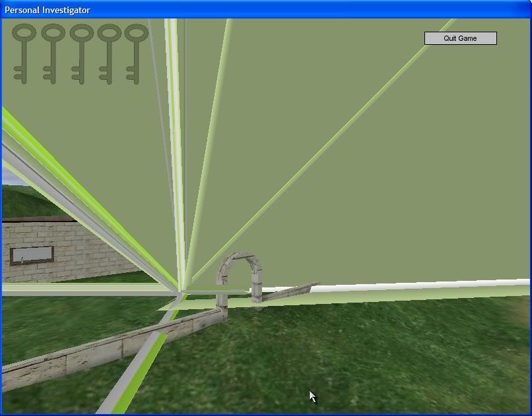This screenshot has width=532, height=416.
Task: Click the point where all streaks converge
Action: click(x=181, y=289)
